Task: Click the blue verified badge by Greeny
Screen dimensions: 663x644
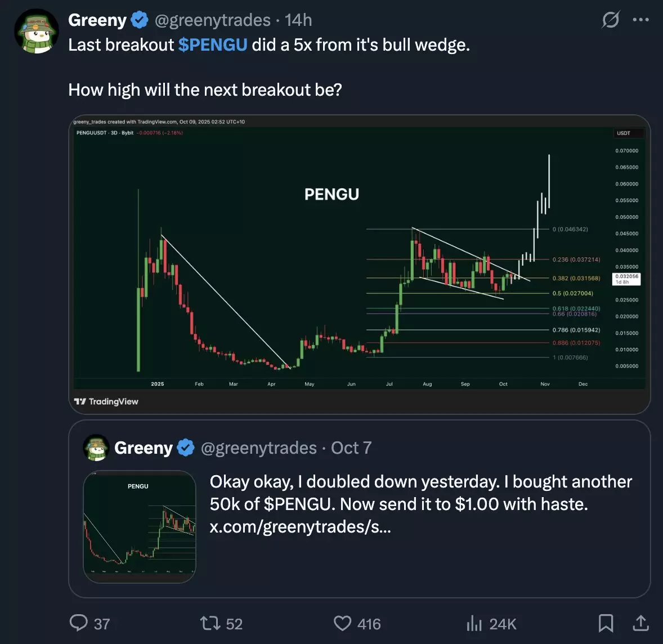Action: coord(140,20)
